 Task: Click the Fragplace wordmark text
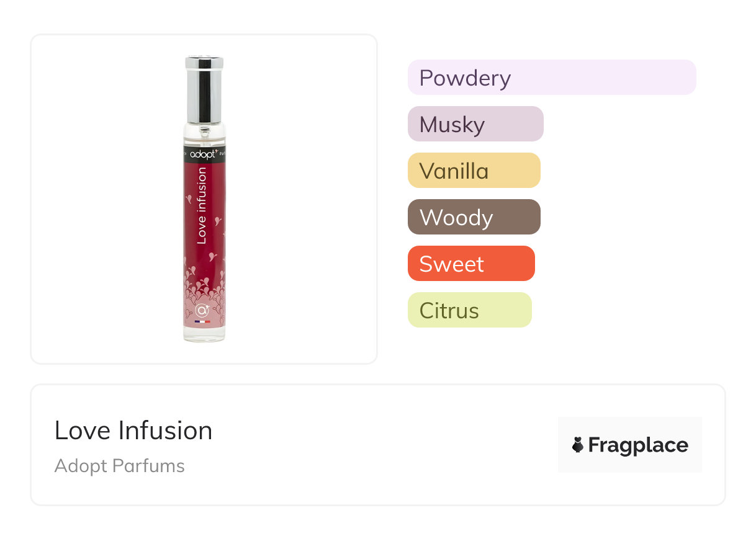(x=638, y=445)
